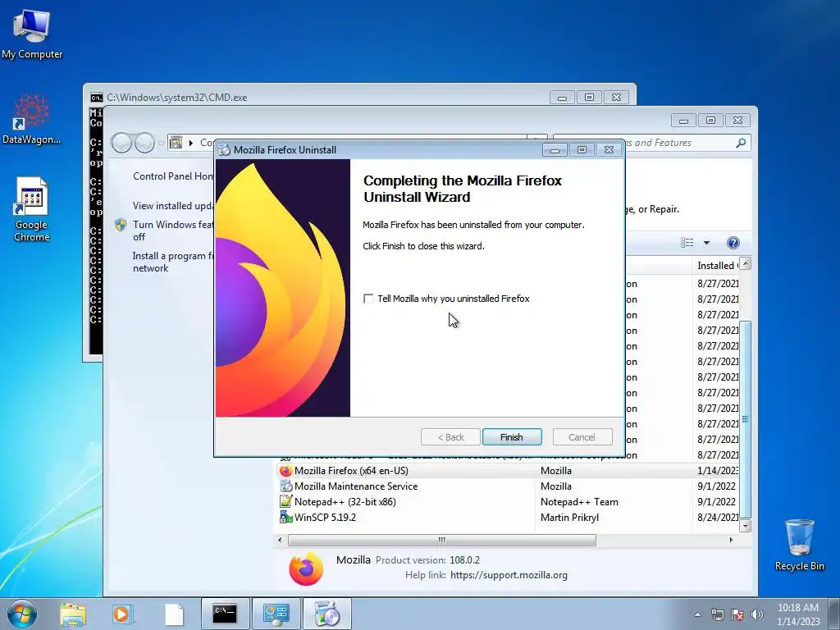Open the DataWagon desktop shortcut

[x=32, y=119]
